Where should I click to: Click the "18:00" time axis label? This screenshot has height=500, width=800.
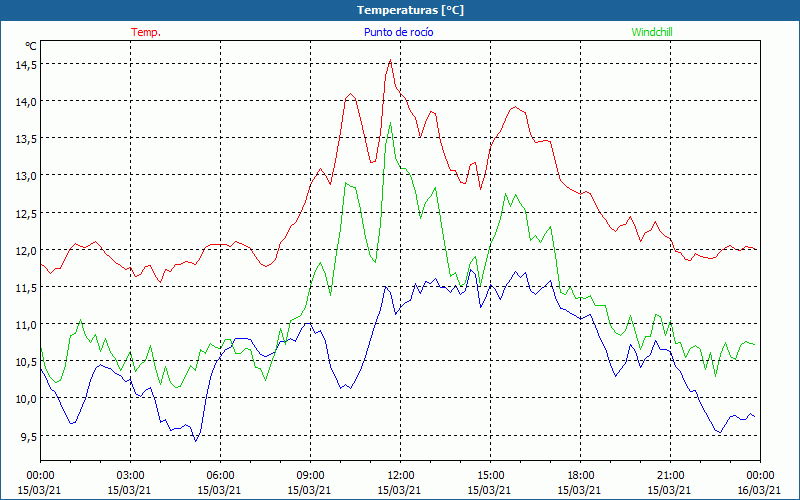coord(580,476)
